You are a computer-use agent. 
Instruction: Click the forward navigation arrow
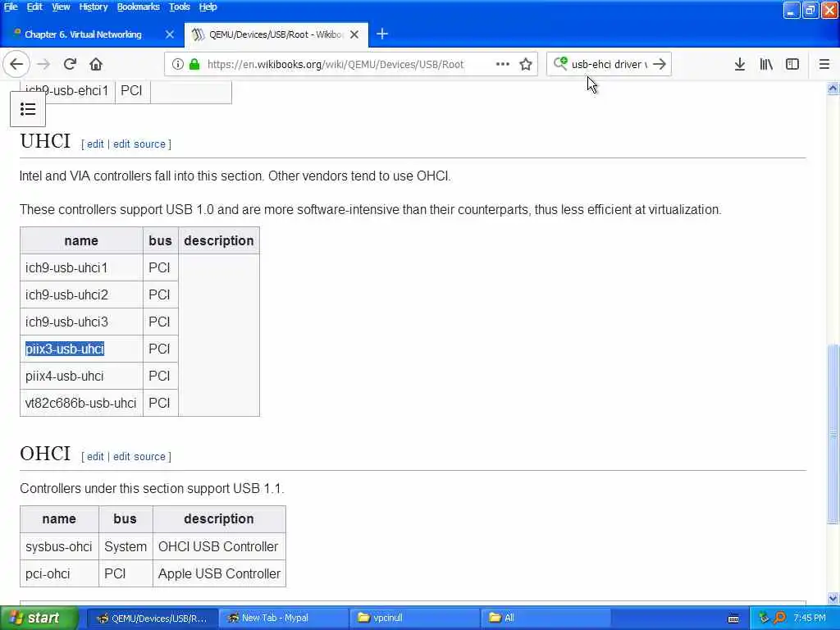[x=43, y=64]
